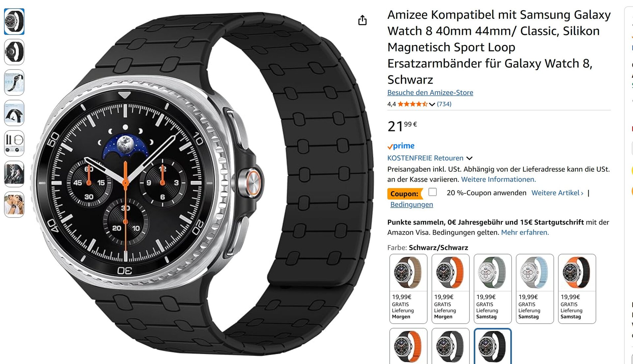Screen dimensions: 633x364
Task: Open coupon Bedingungen link
Action: (412, 205)
